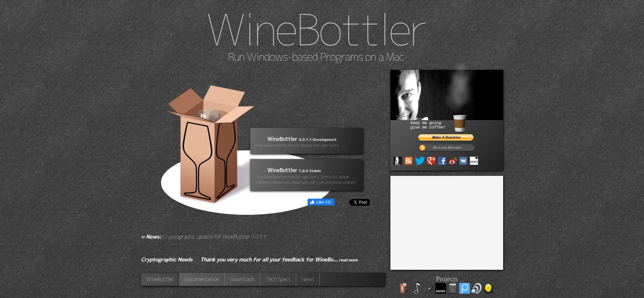Open the Twitter bird icon

[420, 161]
